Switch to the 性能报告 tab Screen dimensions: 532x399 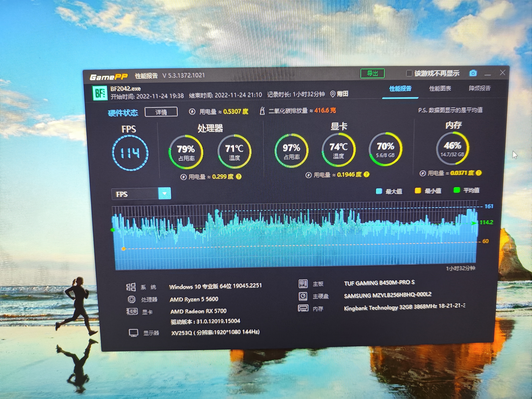pos(400,89)
